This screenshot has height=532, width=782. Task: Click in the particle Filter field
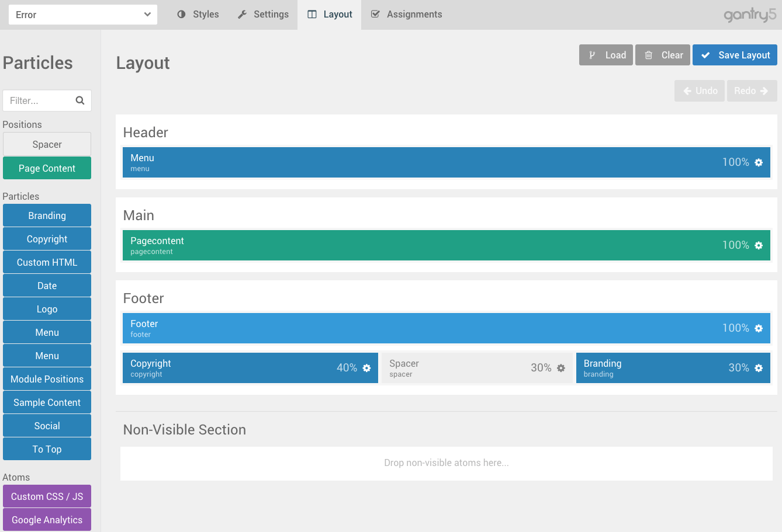[40, 100]
